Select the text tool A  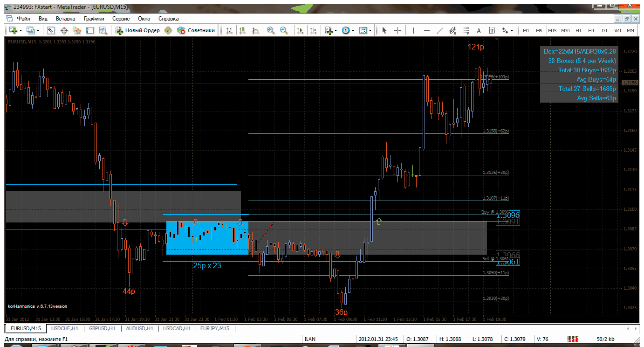(x=479, y=30)
